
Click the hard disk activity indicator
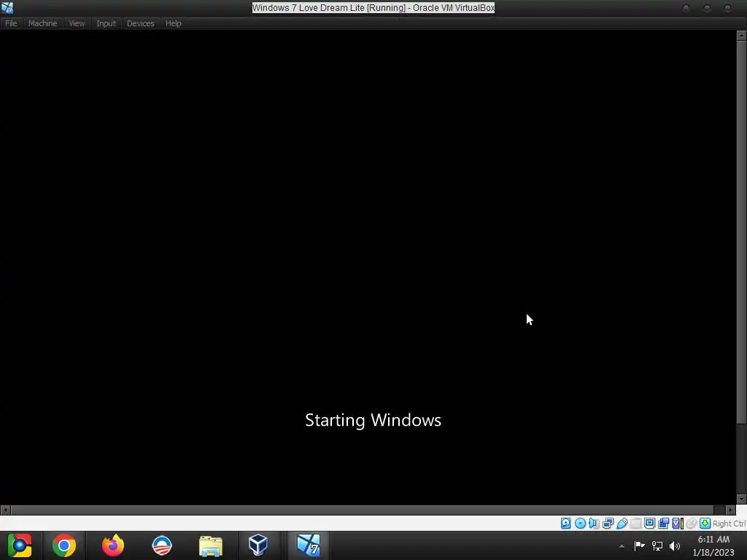point(565,524)
